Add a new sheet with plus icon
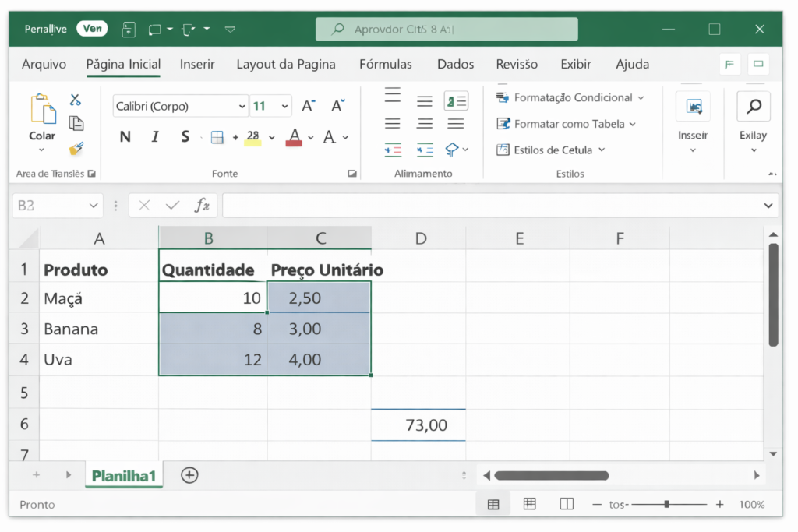Viewport: 798px width, 532px height. click(x=189, y=475)
